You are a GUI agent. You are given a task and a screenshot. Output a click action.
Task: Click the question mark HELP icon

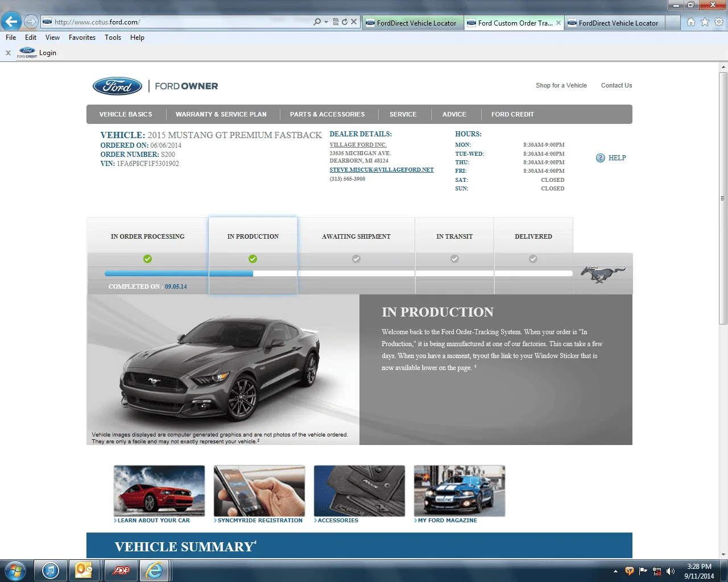[600, 158]
